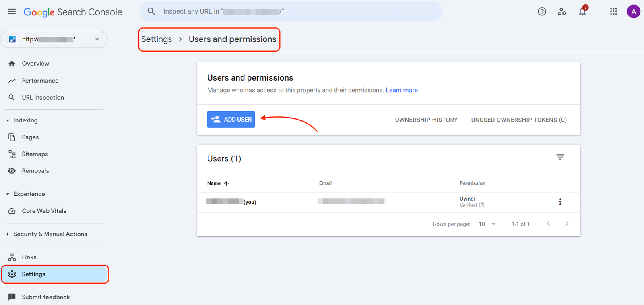View OWNERSHIP HISTORY

pyautogui.click(x=426, y=120)
